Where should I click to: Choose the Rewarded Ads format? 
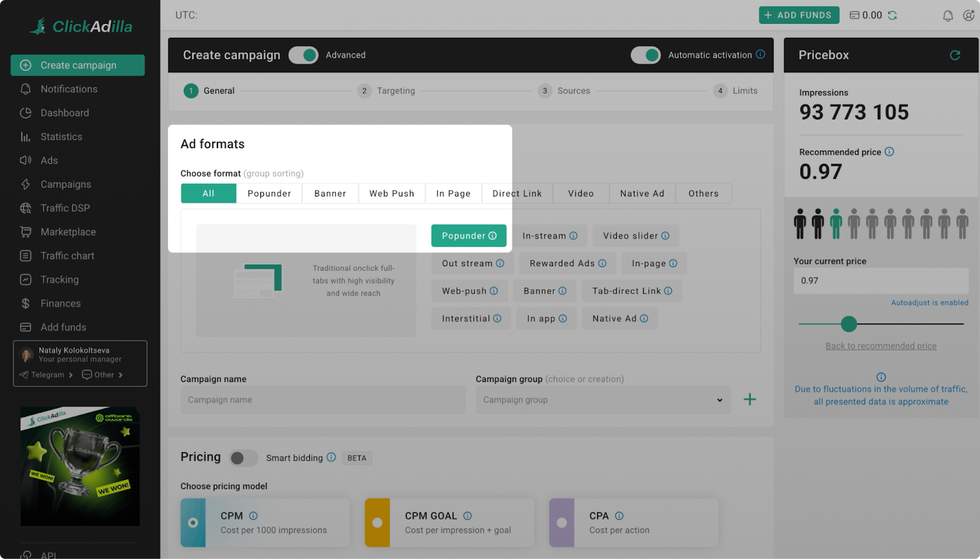pyautogui.click(x=568, y=263)
